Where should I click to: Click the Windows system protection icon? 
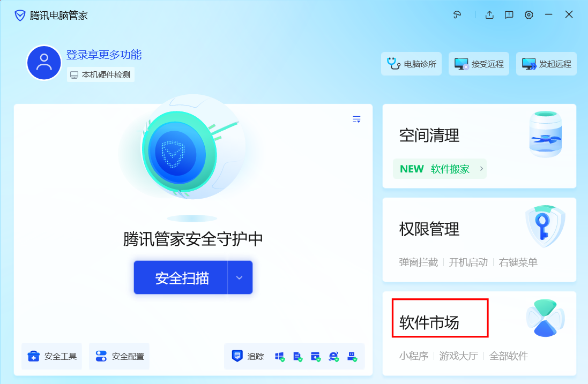click(x=280, y=356)
